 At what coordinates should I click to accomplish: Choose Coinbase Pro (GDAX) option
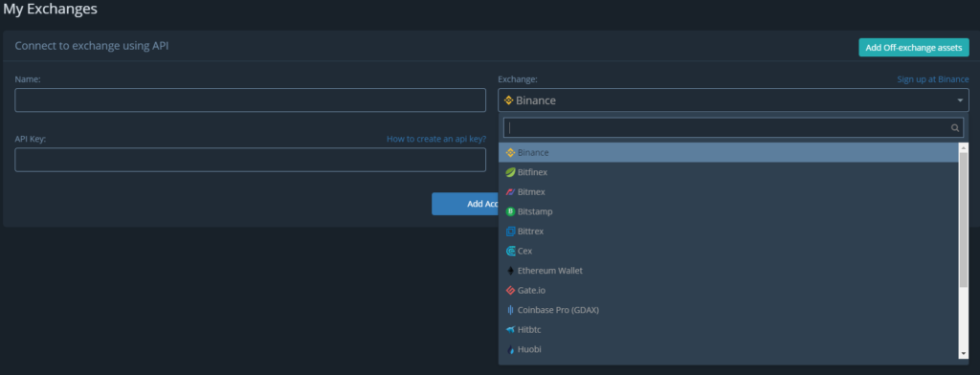[728, 310]
